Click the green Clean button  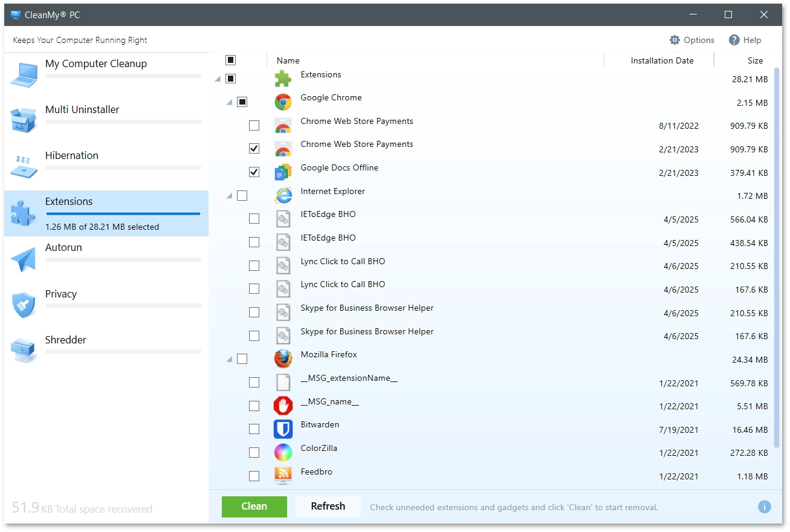click(254, 507)
